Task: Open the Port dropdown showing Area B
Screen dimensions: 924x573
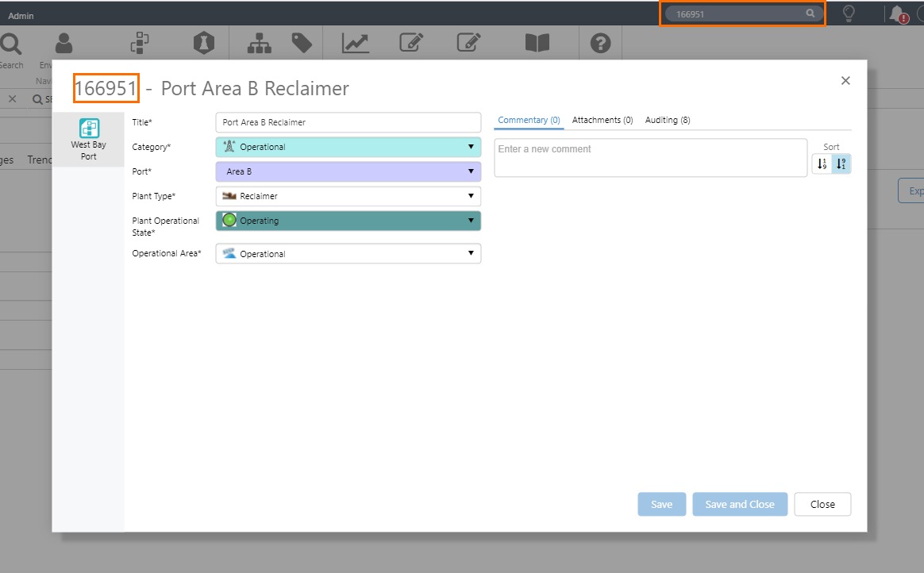Action: point(348,171)
